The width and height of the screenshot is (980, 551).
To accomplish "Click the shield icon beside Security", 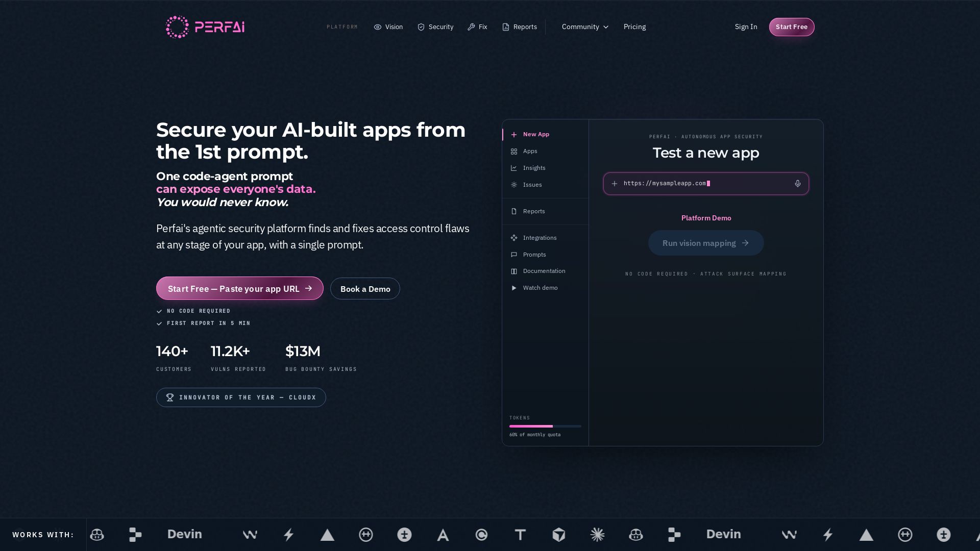I will pyautogui.click(x=421, y=27).
